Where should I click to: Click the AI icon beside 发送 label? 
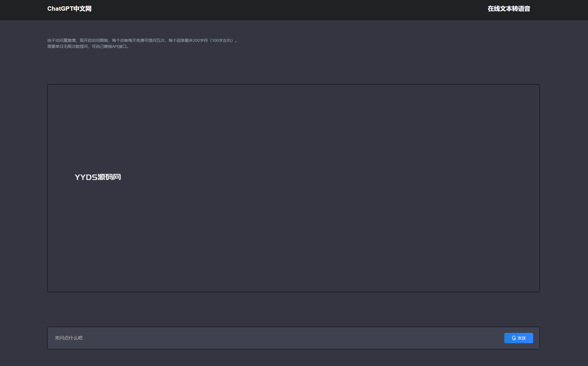(514, 338)
